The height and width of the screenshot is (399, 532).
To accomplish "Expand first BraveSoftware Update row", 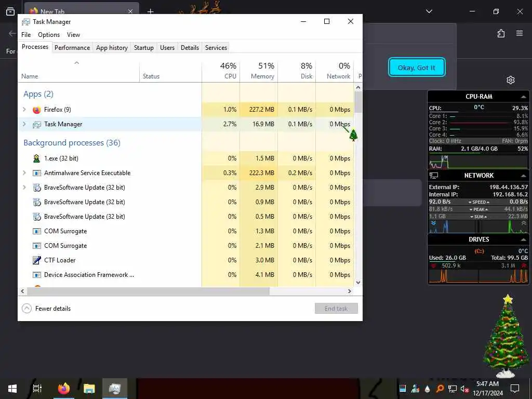I will (x=24, y=188).
